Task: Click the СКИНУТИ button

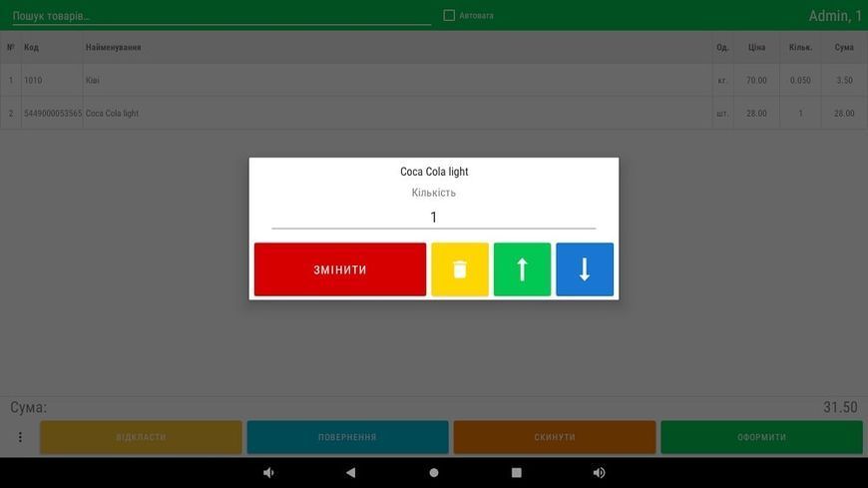Action: click(555, 437)
